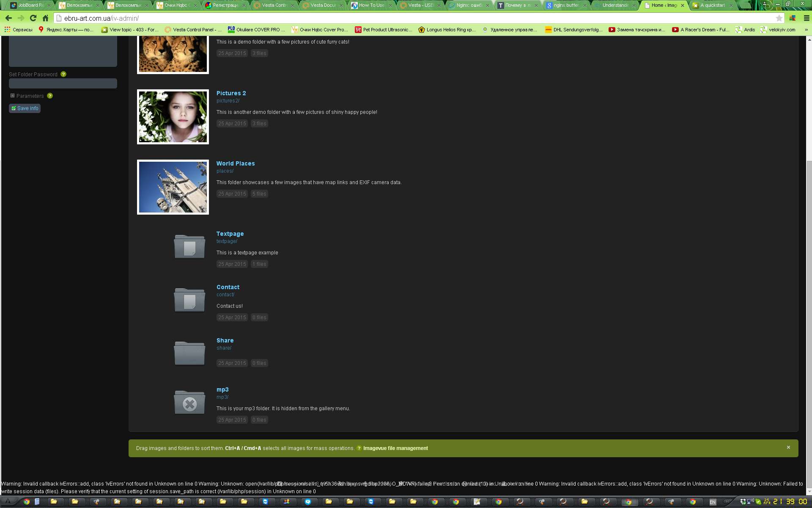Click the address bar showing ebru-art.com.ua/iv-admin/
This screenshot has height=508, width=812.
coord(419,18)
